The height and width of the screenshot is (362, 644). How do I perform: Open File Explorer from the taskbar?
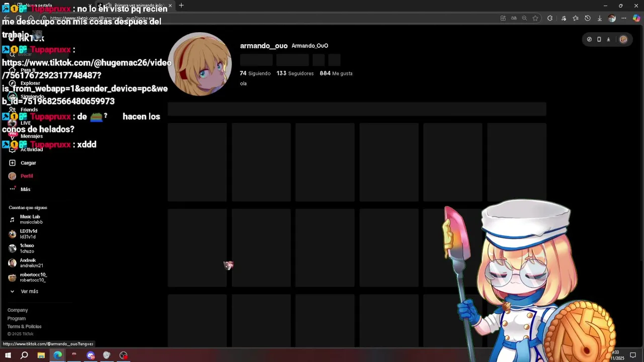[41, 355]
